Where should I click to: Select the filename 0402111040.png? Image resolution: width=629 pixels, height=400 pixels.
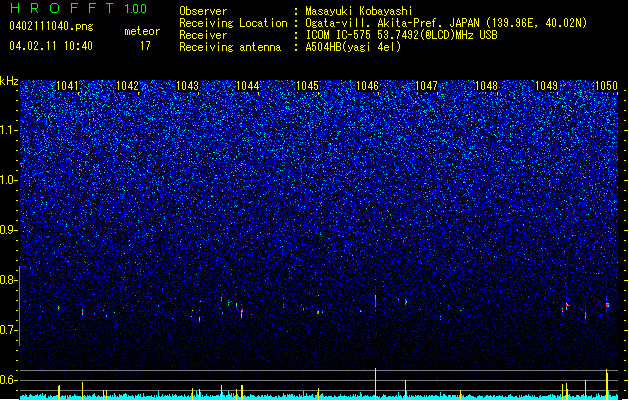51,26
